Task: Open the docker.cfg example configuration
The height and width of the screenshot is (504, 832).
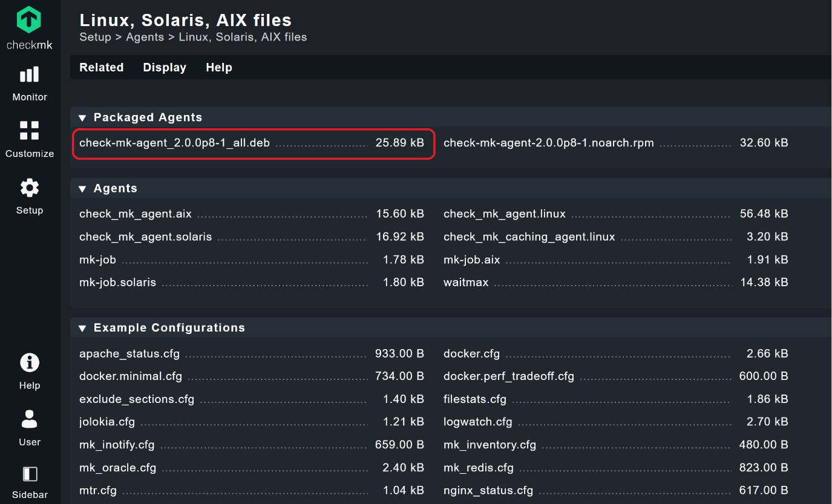Action: click(x=471, y=354)
